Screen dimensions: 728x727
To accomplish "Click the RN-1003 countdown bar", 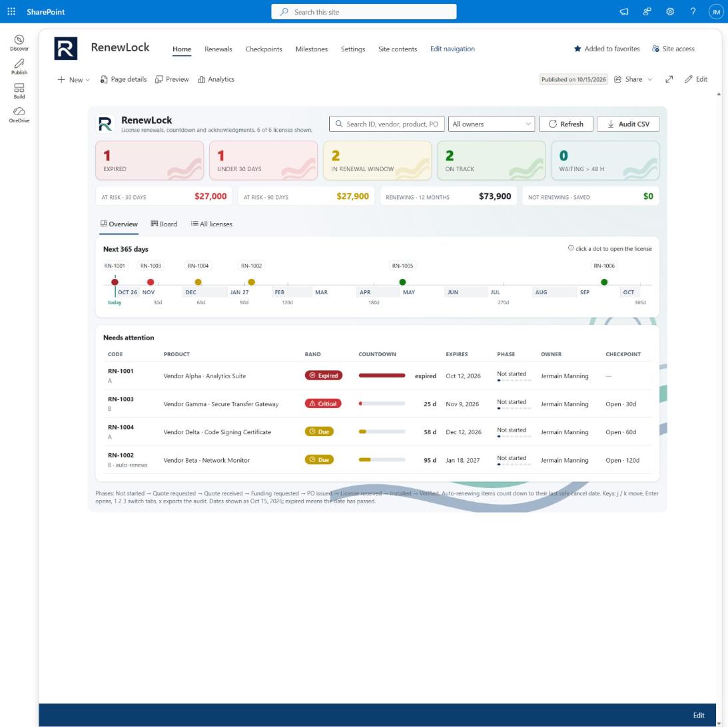I will pos(382,403).
